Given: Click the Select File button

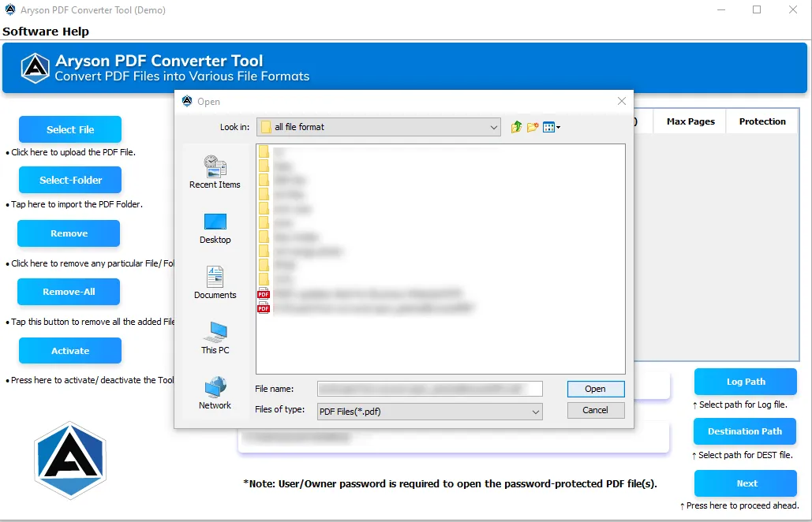Looking at the screenshot, I should click(70, 129).
